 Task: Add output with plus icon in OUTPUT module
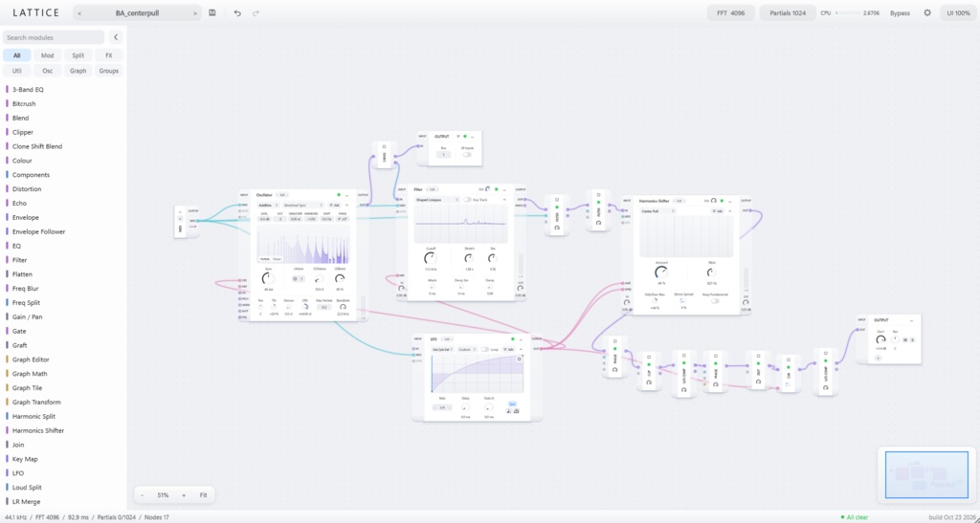point(879,359)
